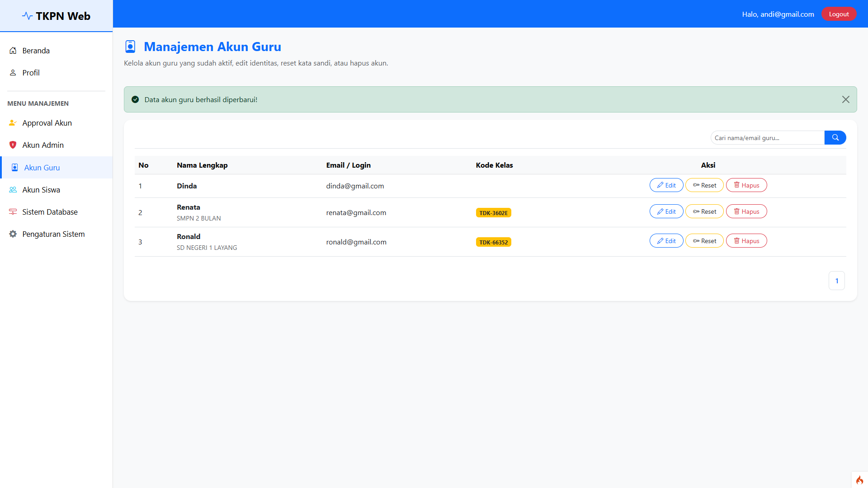Click the Manajemen Akun Guru header icon
This screenshot has height=488, width=868.
[130, 47]
